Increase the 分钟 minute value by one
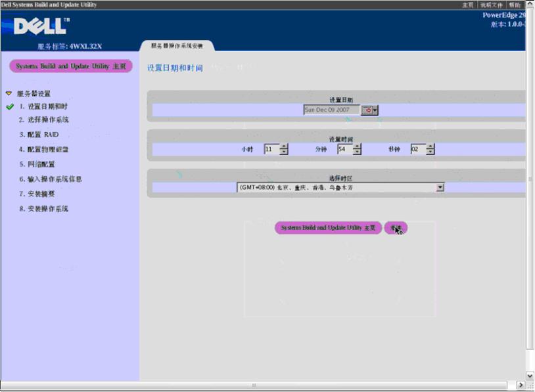535x392 pixels. 357,146
